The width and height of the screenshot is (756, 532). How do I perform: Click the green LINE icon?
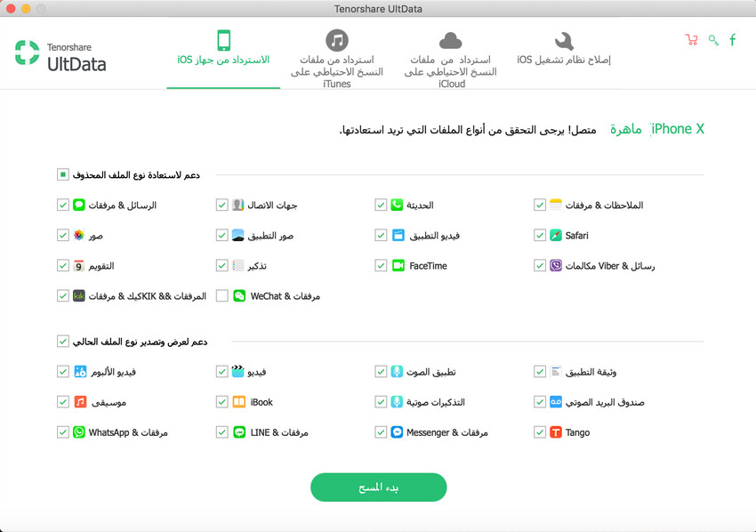(x=239, y=432)
